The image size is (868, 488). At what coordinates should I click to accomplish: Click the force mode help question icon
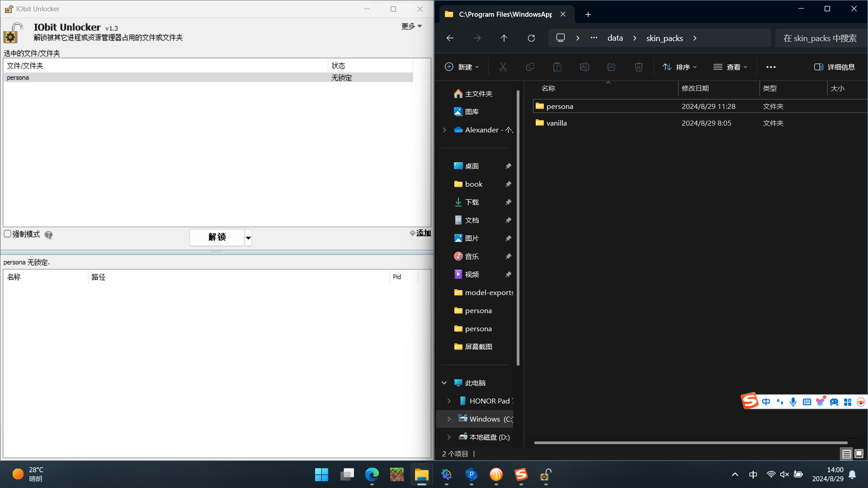pyautogui.click(x=48, y=235)
